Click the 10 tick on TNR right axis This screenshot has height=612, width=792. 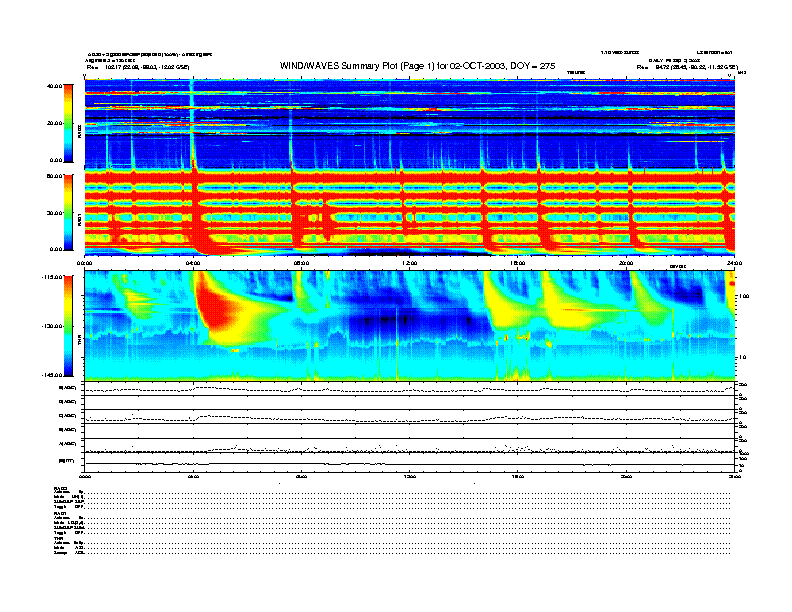(742, 358)
